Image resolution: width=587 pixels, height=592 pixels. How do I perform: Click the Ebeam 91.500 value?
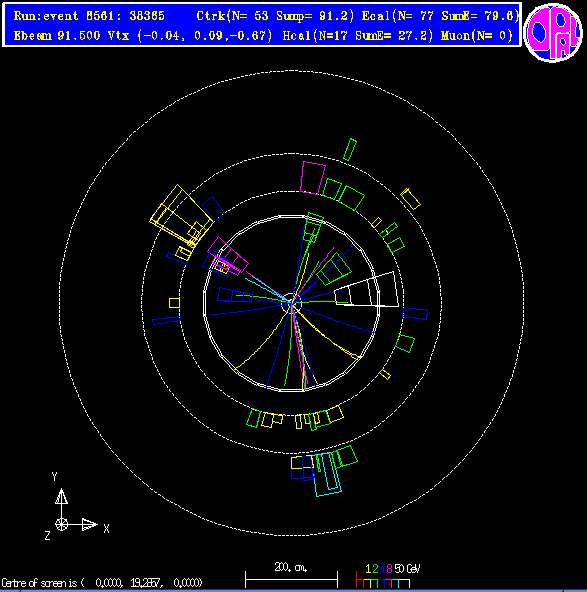point(57,36)
